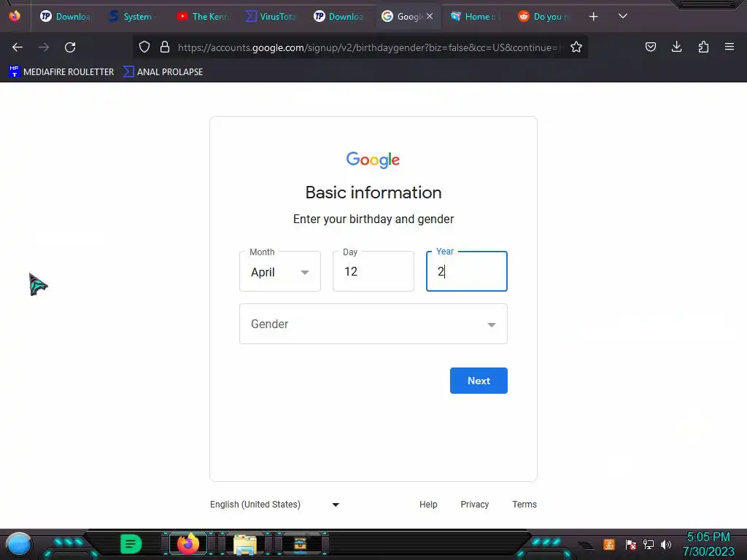Switch to the YouTube The Kenn tab
Image resolution: width=747 pixels, height=560 pixels.
tap(202, 17)
